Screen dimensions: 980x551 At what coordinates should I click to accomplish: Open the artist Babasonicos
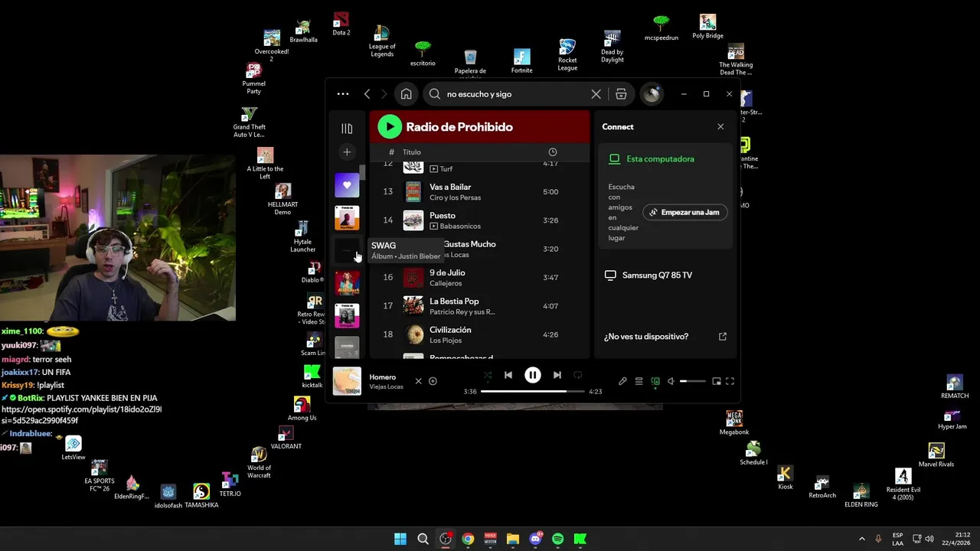point(461,227)
